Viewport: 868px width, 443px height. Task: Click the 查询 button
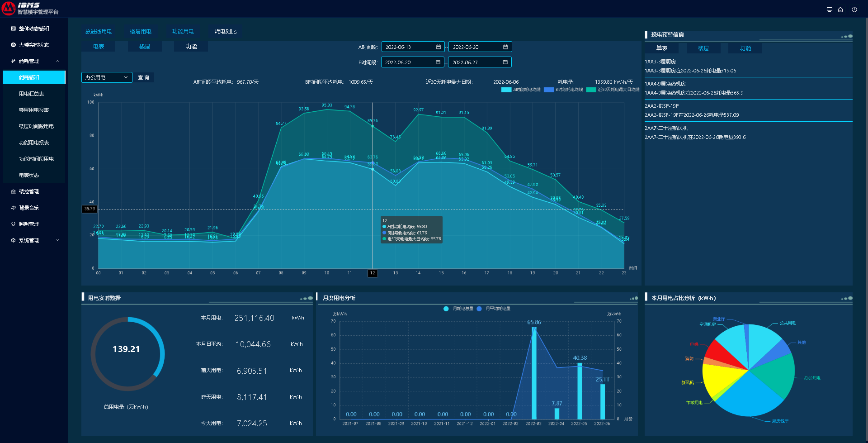143,77
